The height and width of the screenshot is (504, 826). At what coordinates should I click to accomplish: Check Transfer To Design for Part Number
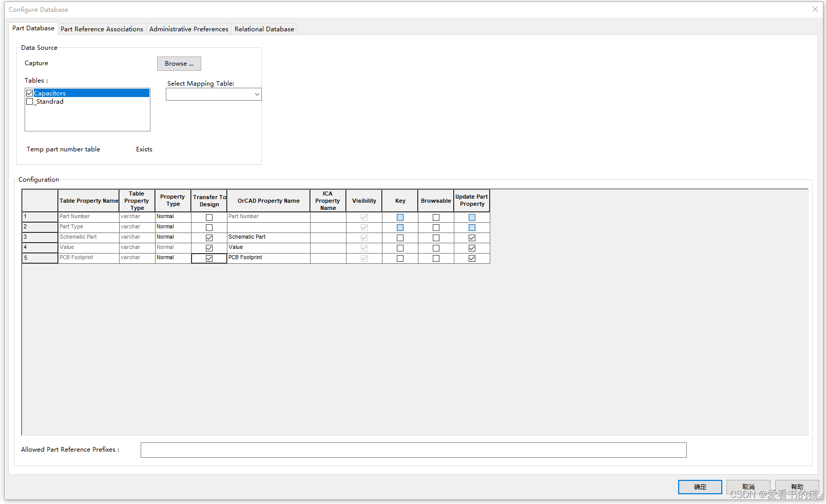[209, 217]
